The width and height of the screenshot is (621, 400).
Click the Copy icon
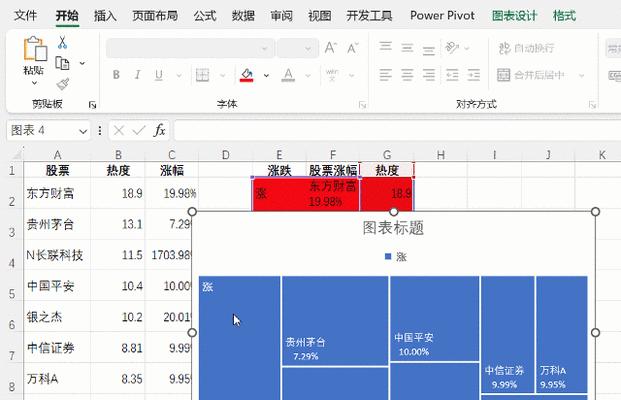63,63
